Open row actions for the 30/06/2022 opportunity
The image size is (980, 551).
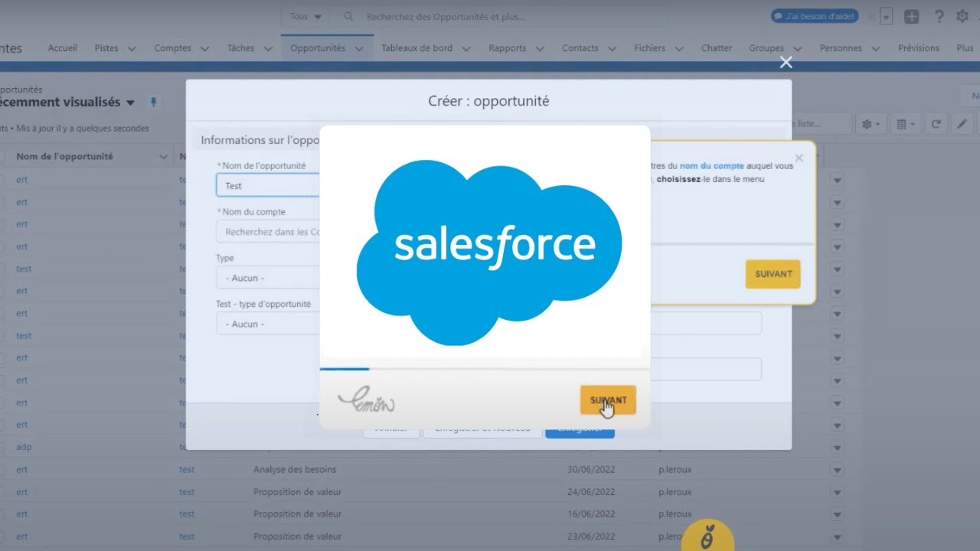[837, 469]
